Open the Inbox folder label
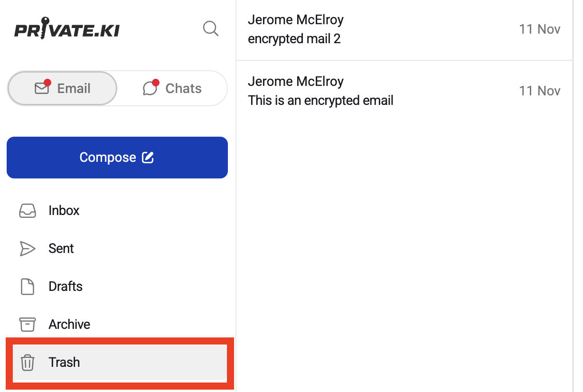The height and width of the screenshot is (392, 583). click(x=64, y=211)
